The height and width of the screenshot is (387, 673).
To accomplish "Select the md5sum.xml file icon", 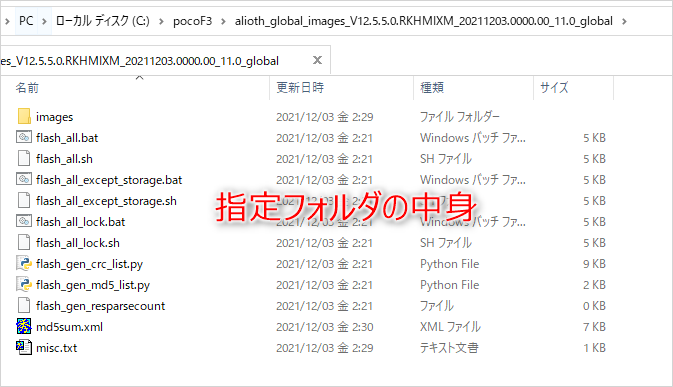I will pos(24,327).
